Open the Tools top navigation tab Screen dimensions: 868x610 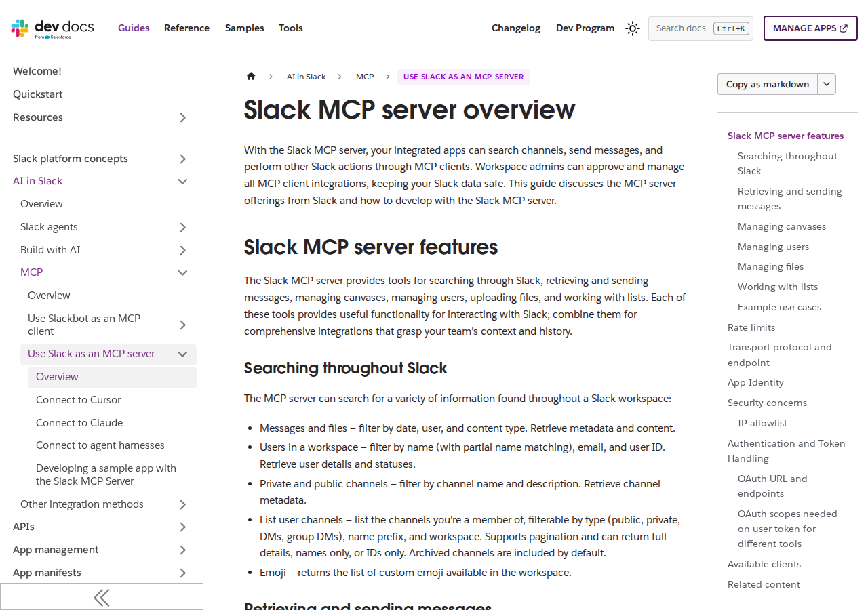(x=291, y=28)
